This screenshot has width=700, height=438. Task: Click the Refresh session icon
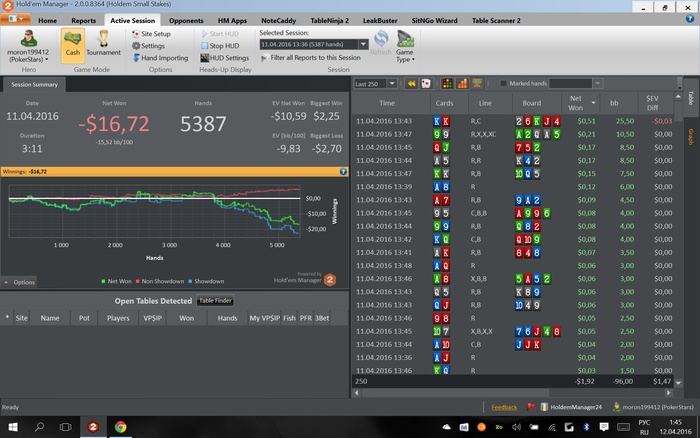click(x=381, y=43)
